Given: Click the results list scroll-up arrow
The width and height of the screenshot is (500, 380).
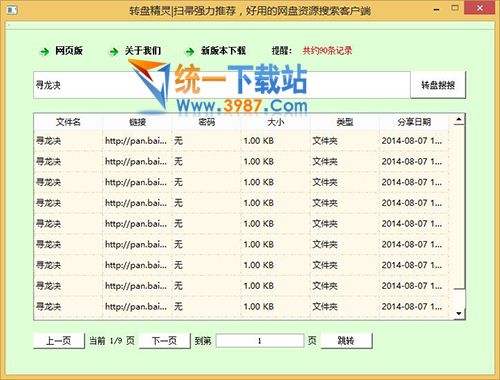Looking at the screenshot, I should (459, 120).
